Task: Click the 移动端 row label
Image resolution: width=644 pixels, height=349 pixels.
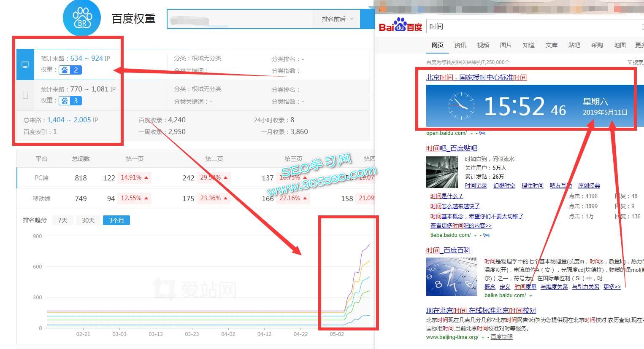Action: 41,199
